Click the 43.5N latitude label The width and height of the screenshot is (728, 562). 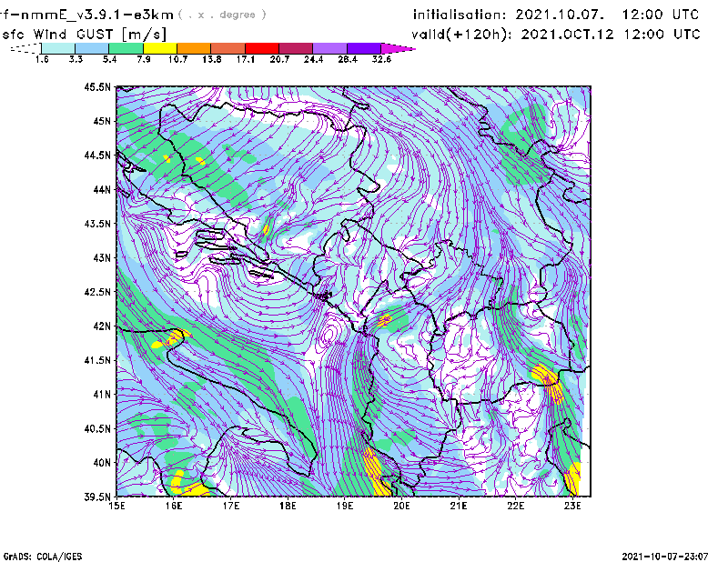coord(97,224)
